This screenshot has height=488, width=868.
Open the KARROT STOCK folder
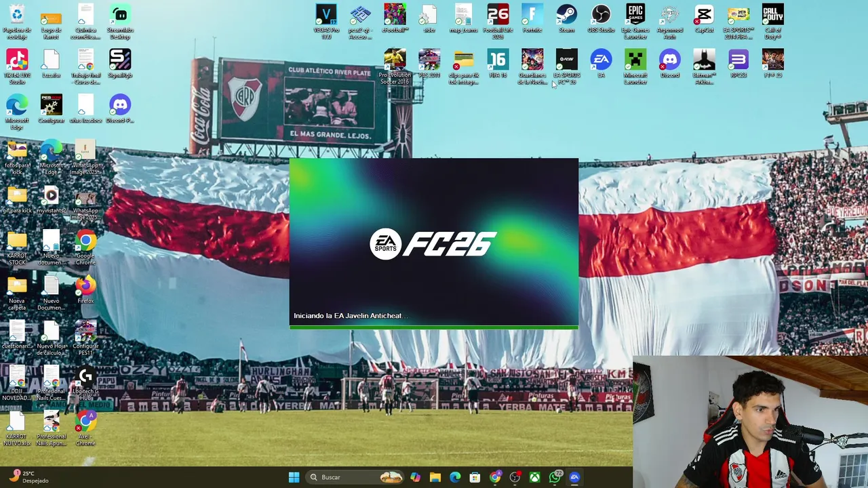click(16, 247)
